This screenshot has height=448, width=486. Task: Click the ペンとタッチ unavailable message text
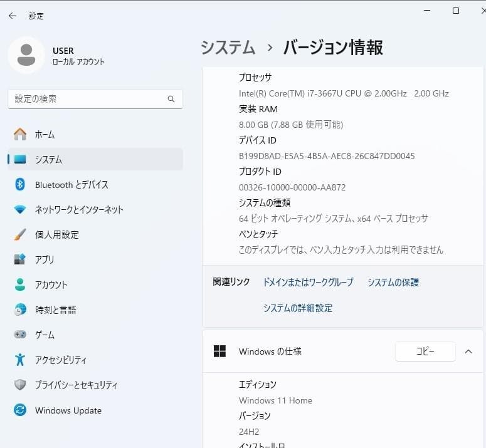click(341, 249)
